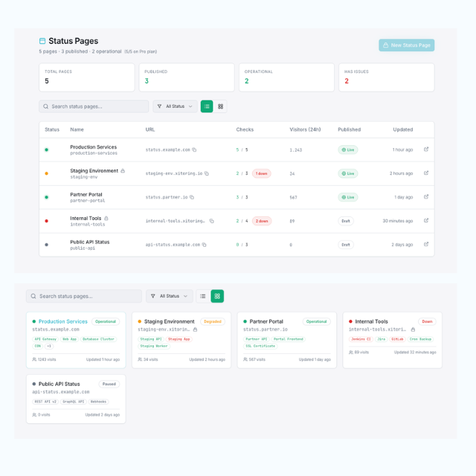Viewport: 476px width, 476px height.
Task: Expand the +1 more tags chip
Action: point(49,346)
